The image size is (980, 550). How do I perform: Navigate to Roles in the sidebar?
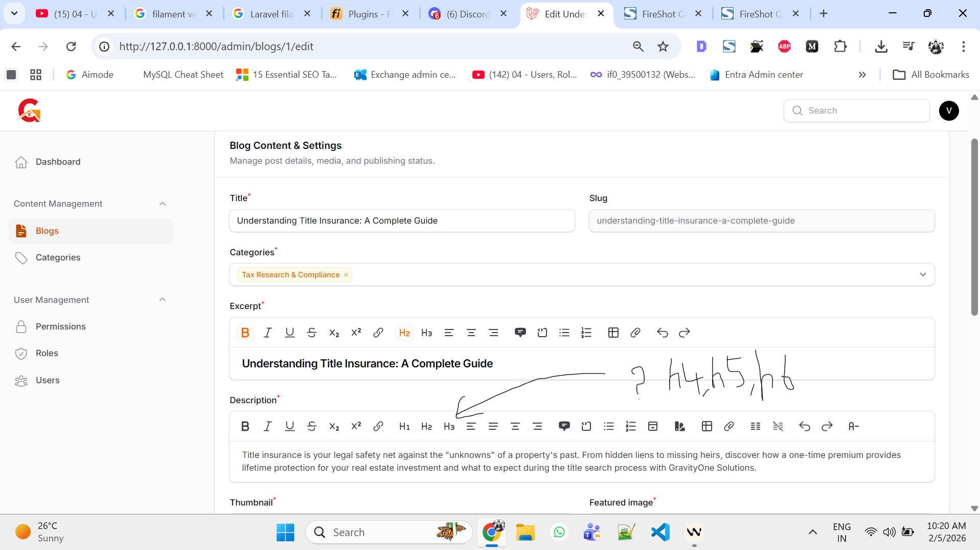coord(92,353)
